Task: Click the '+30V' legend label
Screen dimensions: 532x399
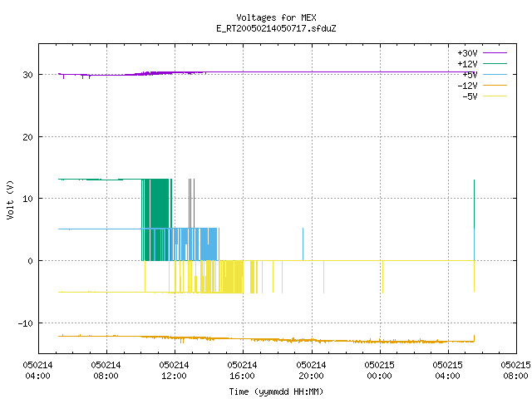Action: click(x=467, y=53)
